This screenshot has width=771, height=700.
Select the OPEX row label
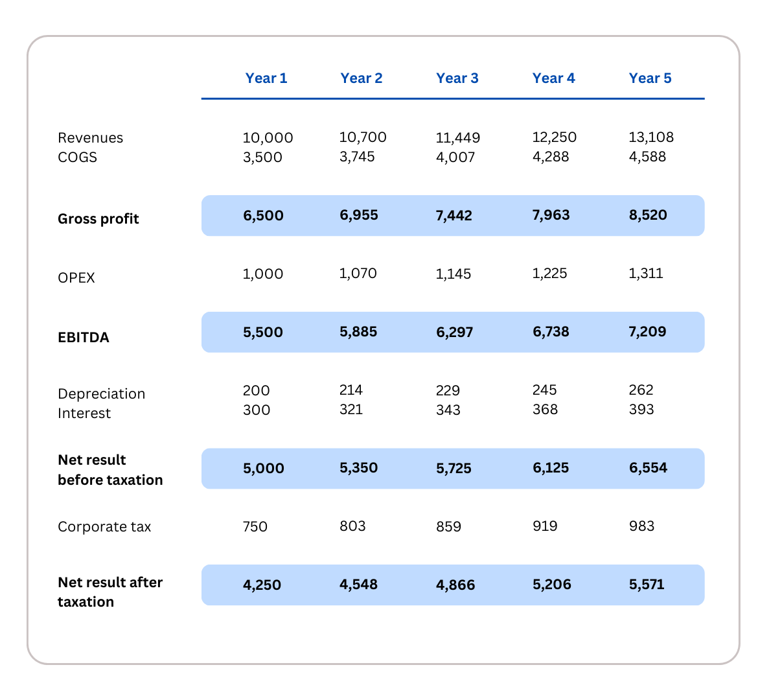pyautogui.click(x=76, y=278)
